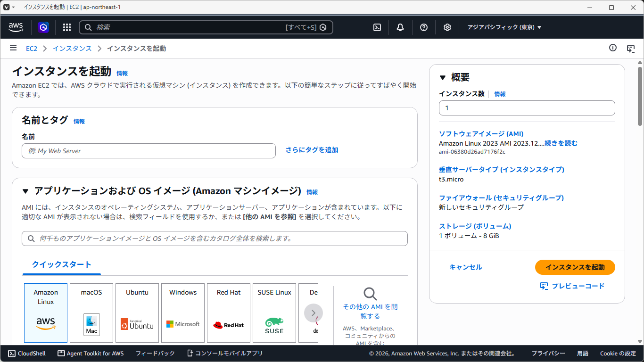
Task: Focus the AMI catalog search field
Action: (215, 239)
